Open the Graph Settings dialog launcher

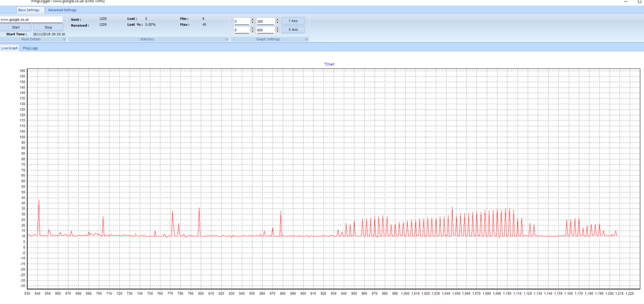pyautogui.click(x=306, y=39)
